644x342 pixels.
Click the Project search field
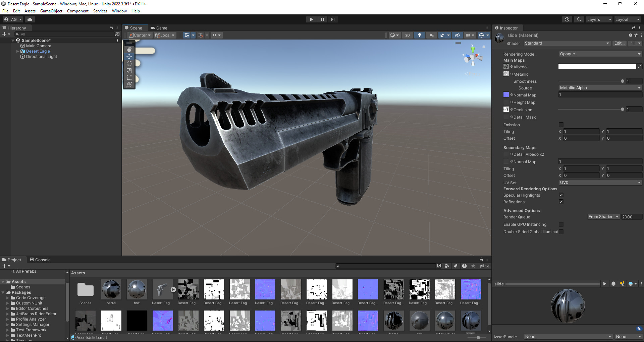pyautogui.click(x=386, y=266)
